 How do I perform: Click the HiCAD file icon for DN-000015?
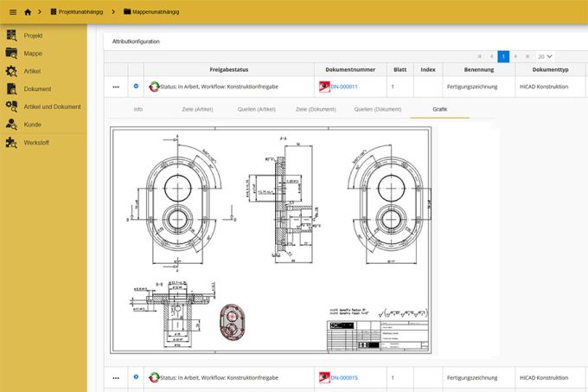pyautogui.click(x=324, y=377)
